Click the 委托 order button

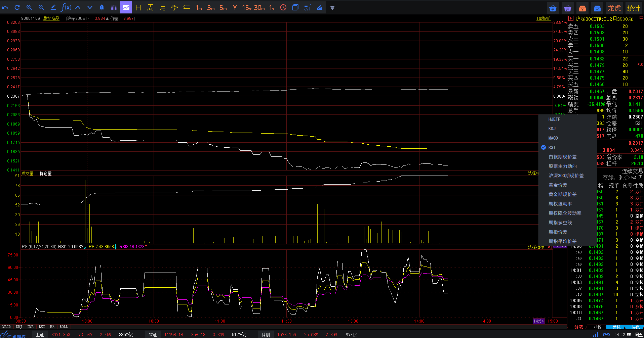(x=616, y=327)
